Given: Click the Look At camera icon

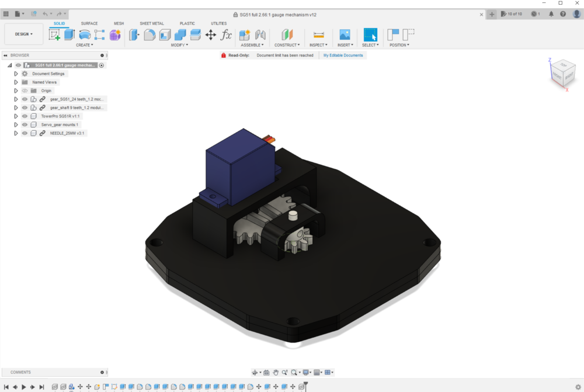Looking at the screenshot, I should [266, 372].
